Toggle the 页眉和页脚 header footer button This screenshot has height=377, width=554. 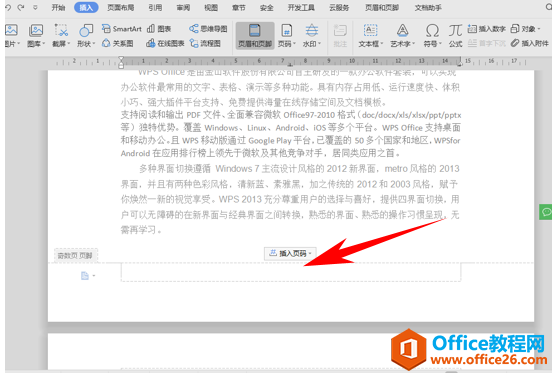click(x=255, y=35)
